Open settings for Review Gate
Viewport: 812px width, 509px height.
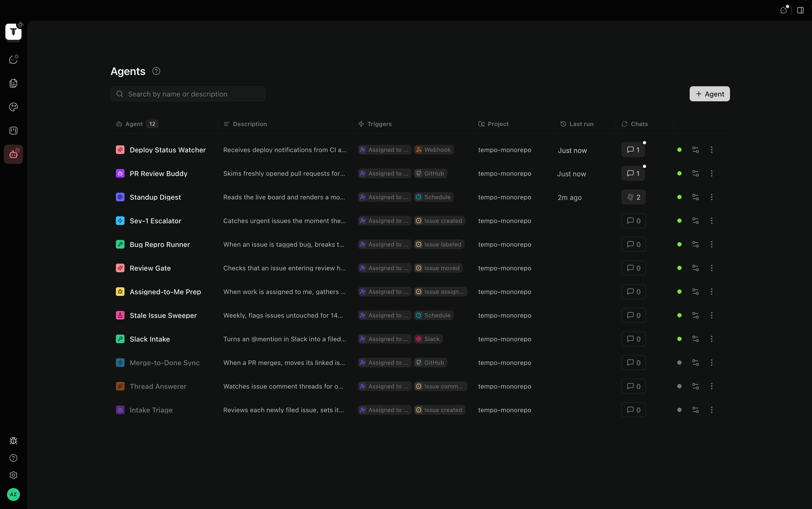coord(696,268)
